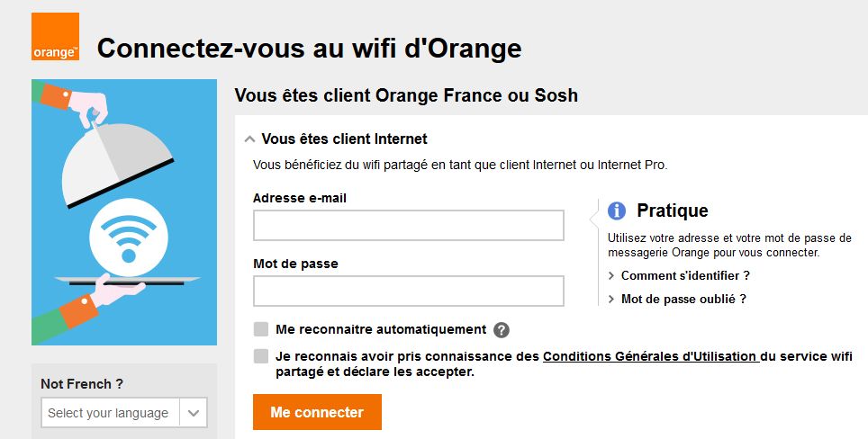The image size is (868, 439).
Task: Click the help question mark icon
Action: click(x=502, y=330)
